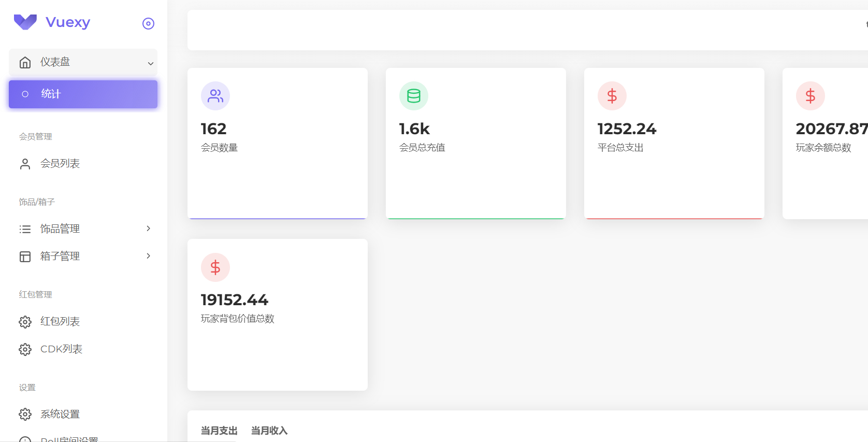Viewport: 868px width, 442px height.
Task: Click the user icon next to 会员列表
Action: coord(25,164)
